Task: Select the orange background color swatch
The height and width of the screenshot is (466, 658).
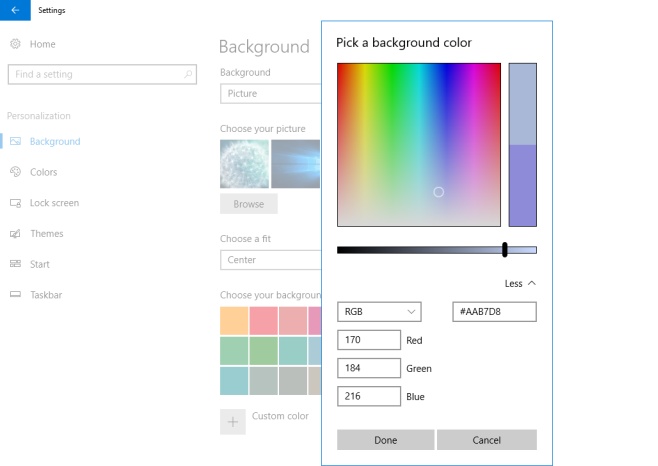Action: tap(234, 320)
